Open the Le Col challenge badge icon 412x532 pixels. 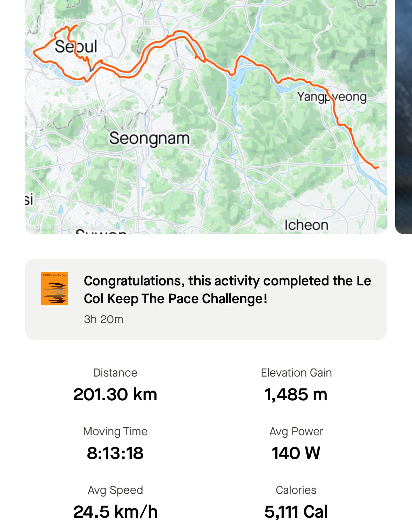(x=55, y=289)
